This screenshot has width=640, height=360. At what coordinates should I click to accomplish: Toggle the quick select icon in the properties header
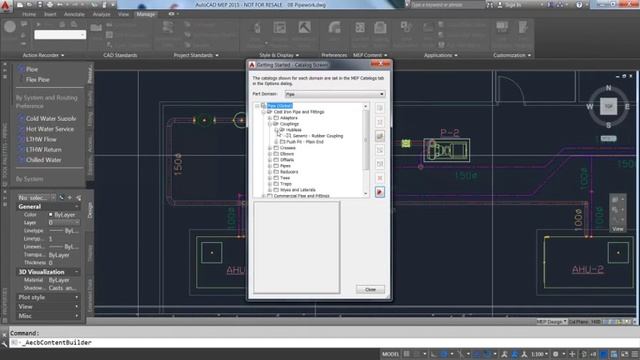tap(78, 198)
